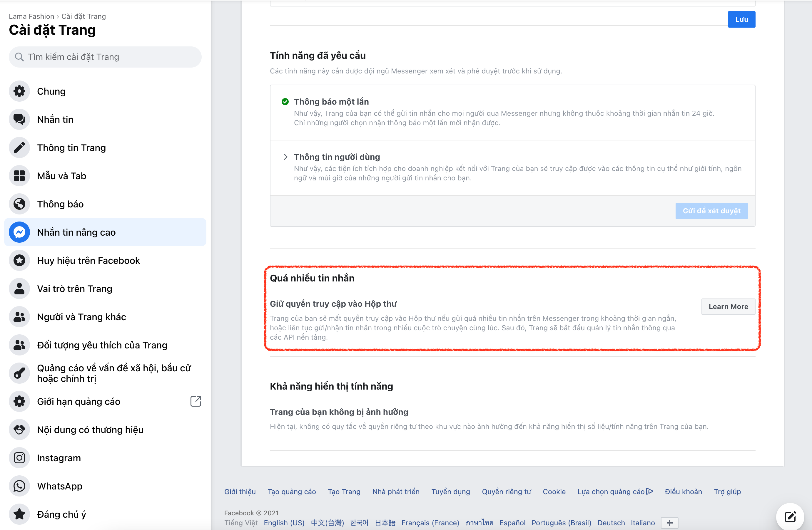Click the Chung gear icon

pos(19,91)
